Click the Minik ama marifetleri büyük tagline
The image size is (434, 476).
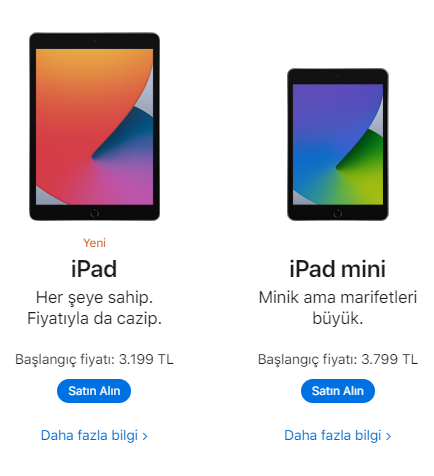coord(338,308)
